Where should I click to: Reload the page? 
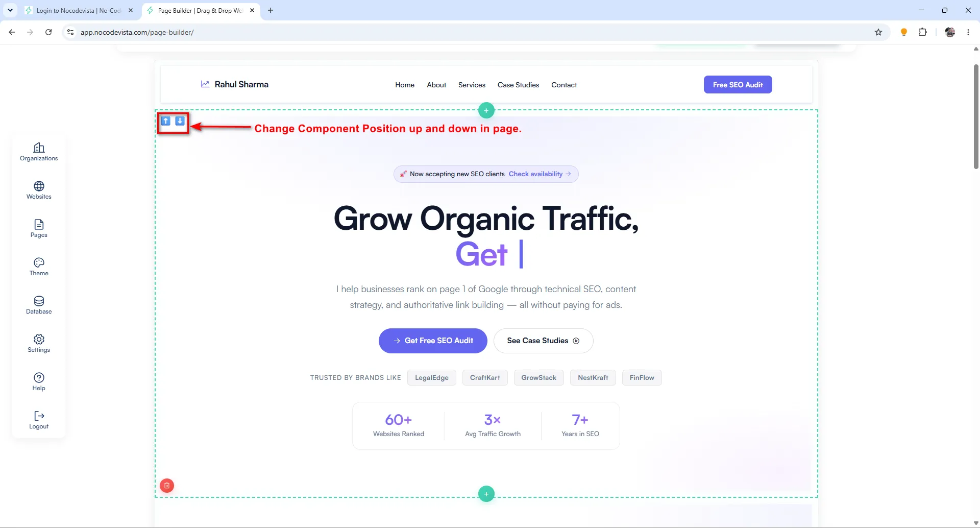pos(48,32)
